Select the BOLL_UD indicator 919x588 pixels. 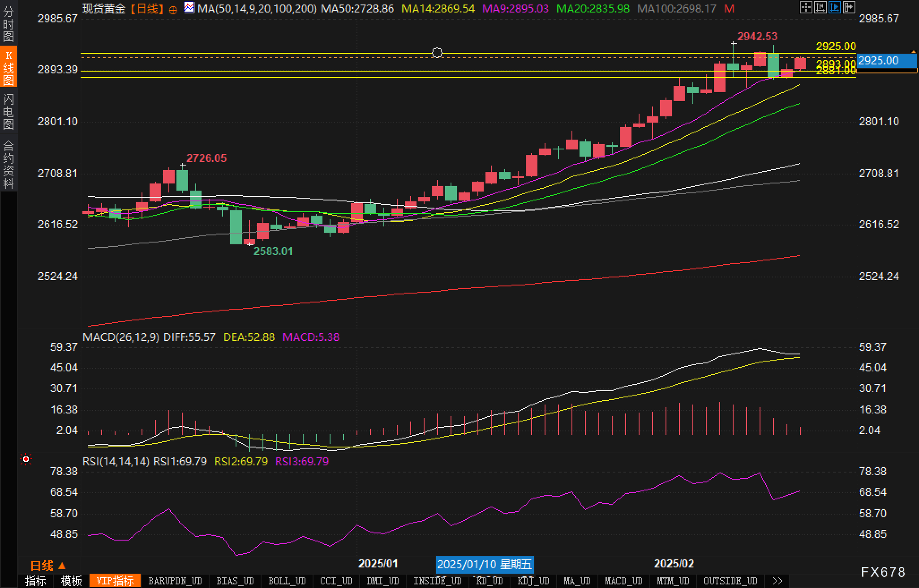[x=287, y=581]
